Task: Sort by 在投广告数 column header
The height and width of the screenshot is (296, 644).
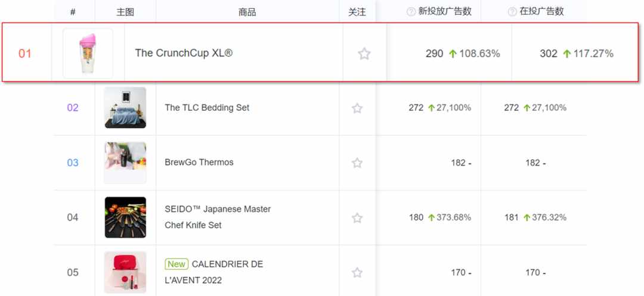Action: coord(541,11)
